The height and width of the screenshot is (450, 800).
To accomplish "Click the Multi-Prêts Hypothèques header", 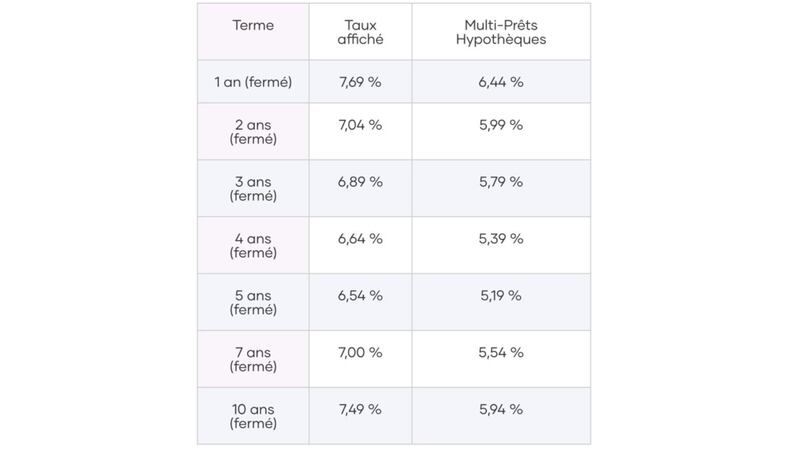I will click(500, 32).
